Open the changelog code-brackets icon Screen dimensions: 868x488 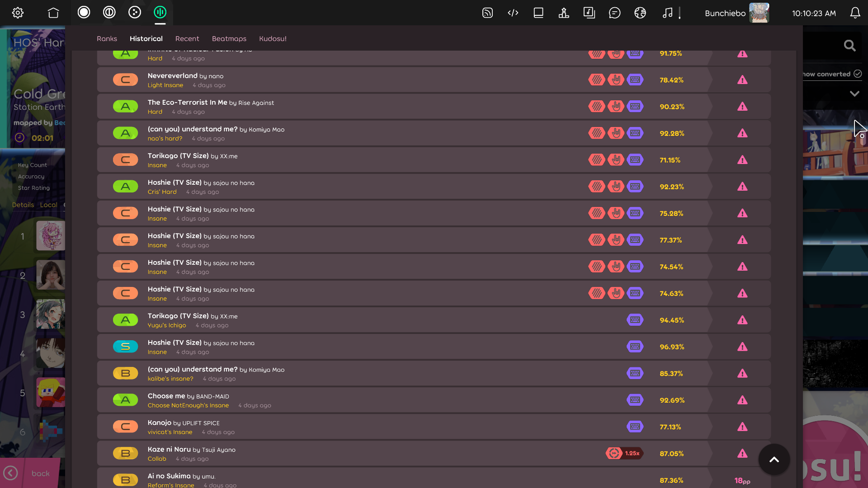pyautogui.click(x=513, y=13)
